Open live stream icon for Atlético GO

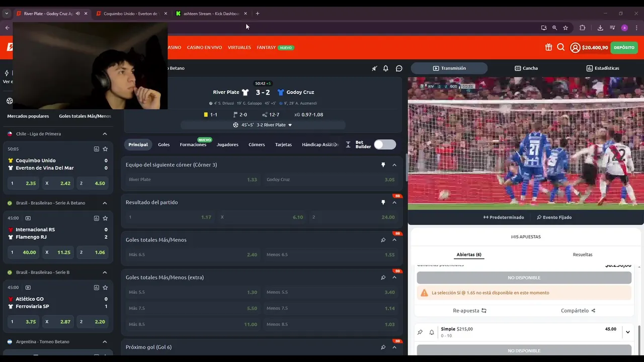[x=28, y=288]
